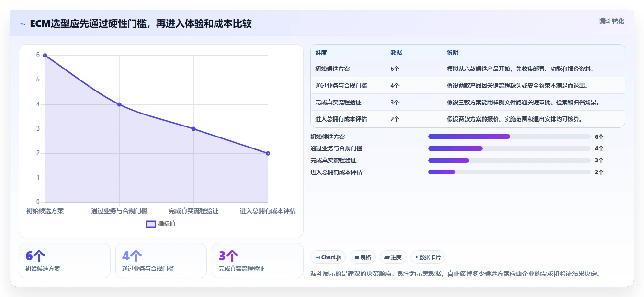
Task: Click the 6个 初始候选方案 data card
Action: pos(65,261)
